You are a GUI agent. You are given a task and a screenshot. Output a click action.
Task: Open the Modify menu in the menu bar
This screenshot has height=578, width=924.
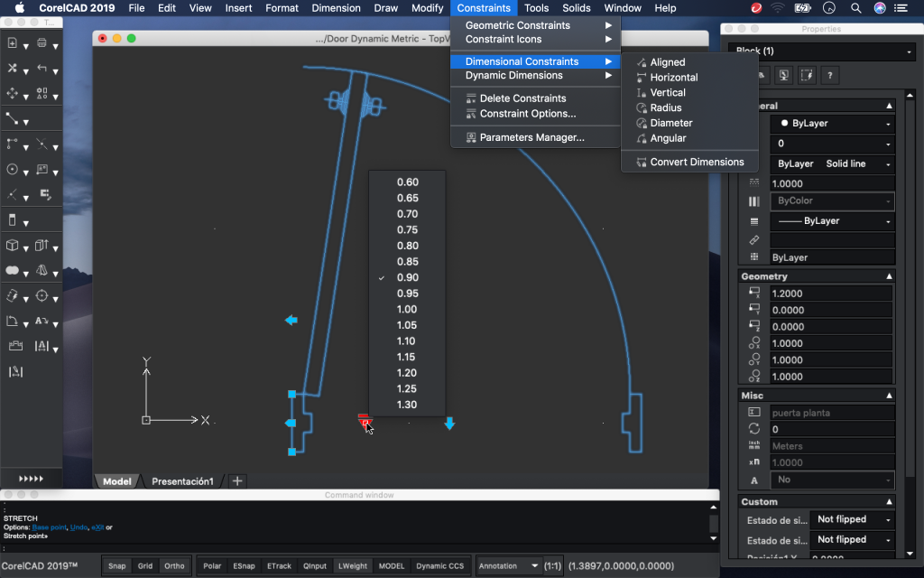pos(427,8)
